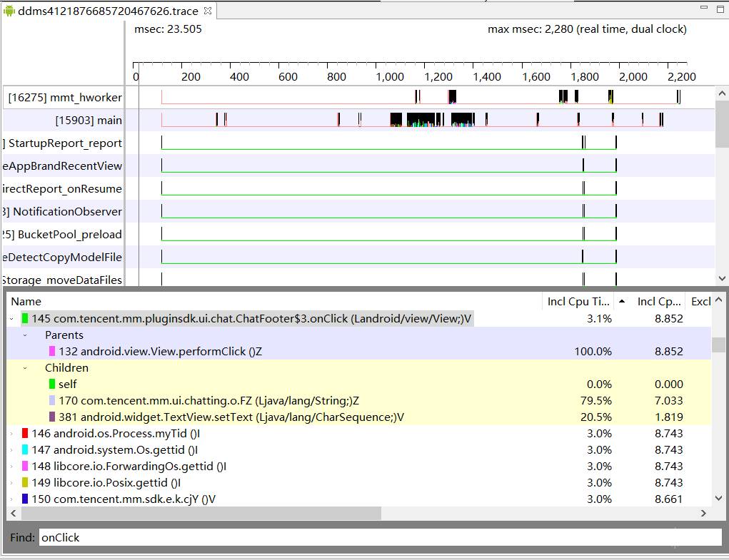Click the sort direction arrow in header
This screenshot has width=729, height=560.
[x=622, y=301]
